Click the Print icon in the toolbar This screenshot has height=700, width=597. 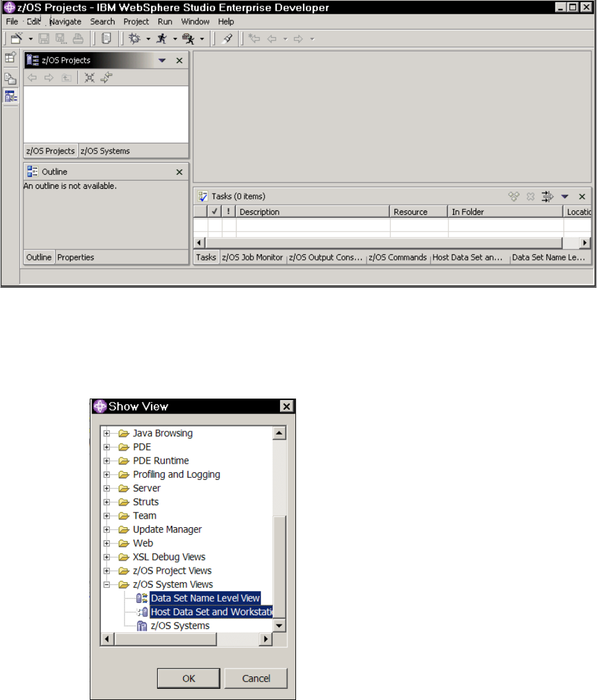79,38
